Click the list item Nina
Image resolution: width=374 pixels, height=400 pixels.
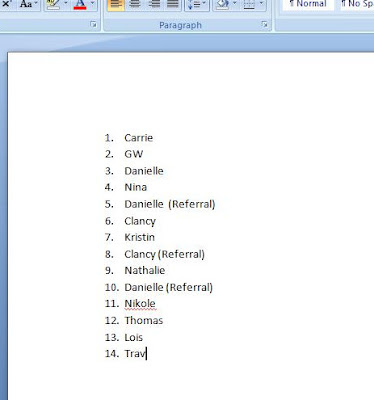point(136,187)
